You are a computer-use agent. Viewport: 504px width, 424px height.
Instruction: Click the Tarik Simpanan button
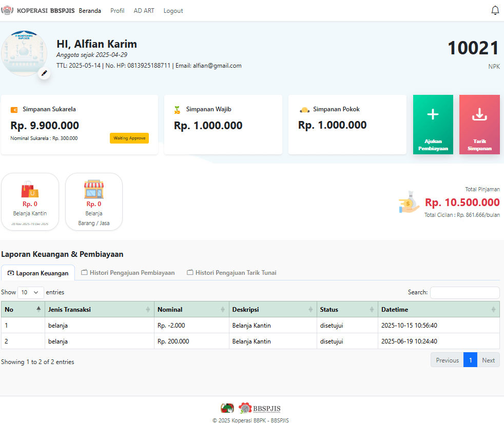[479, 125]
